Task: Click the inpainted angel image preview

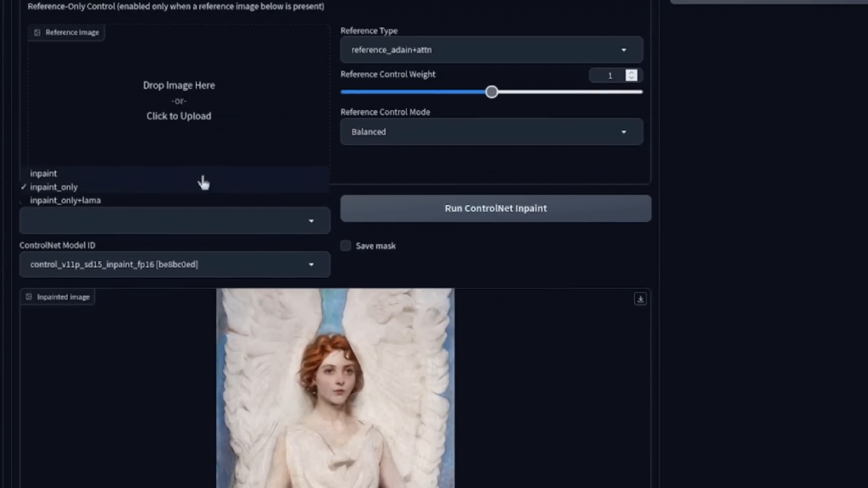Action: (335, 388)
